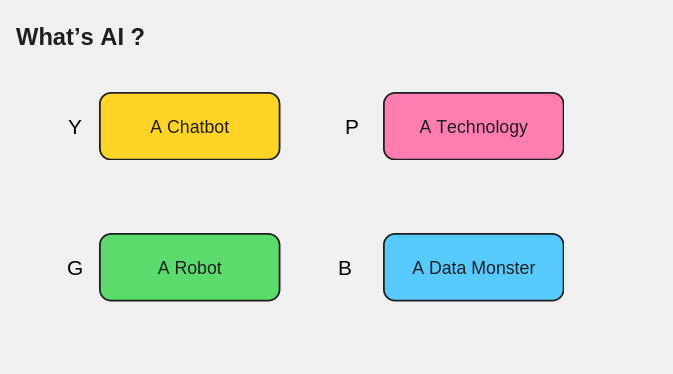Answer with option B, the Data Monster

click(473, 268)
